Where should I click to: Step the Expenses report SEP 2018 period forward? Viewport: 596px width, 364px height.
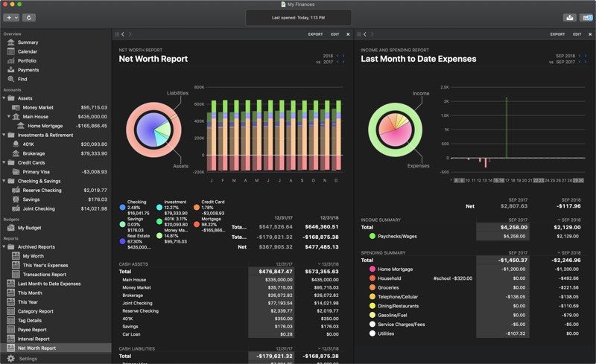586,56
